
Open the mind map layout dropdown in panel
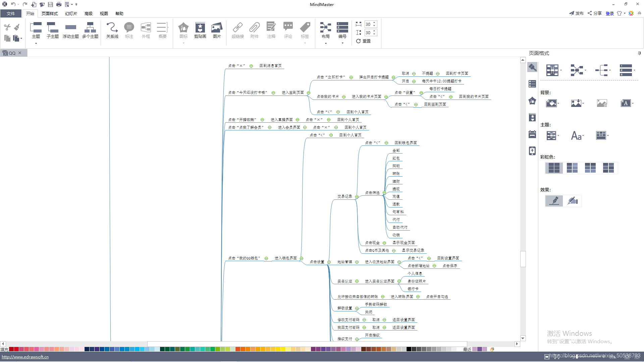(553, 70)
